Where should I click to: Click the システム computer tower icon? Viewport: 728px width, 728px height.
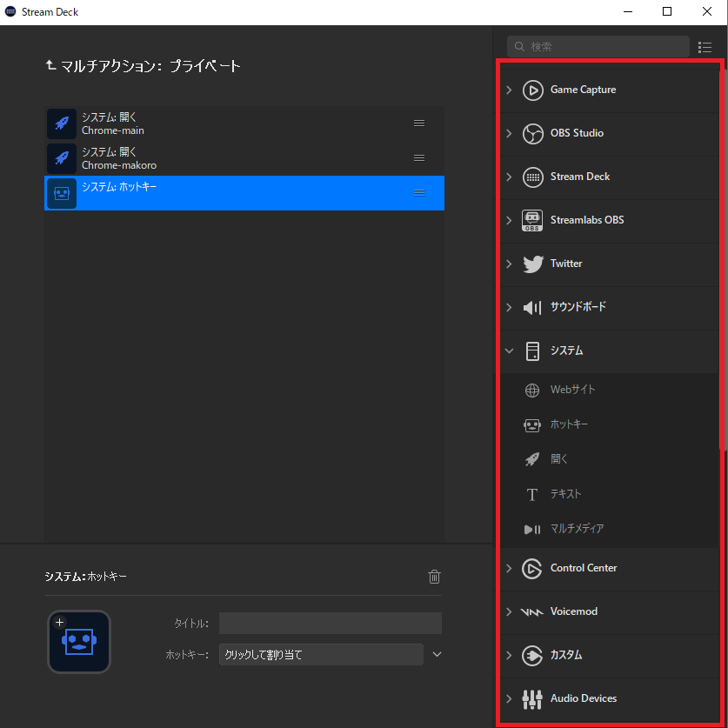click(x=532, y=351)
